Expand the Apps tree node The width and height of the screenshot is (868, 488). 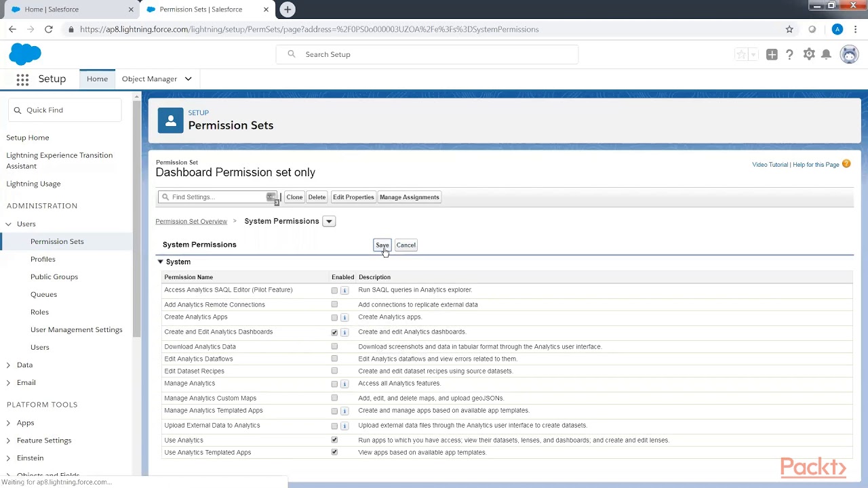(9, 423)
